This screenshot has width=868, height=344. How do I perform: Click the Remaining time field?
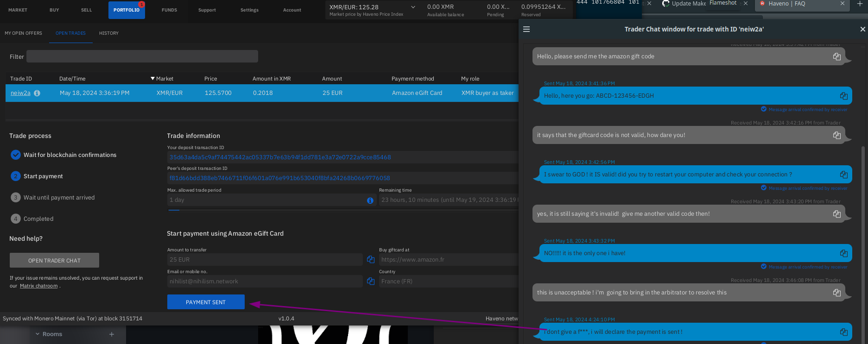(x=448, y=200)
